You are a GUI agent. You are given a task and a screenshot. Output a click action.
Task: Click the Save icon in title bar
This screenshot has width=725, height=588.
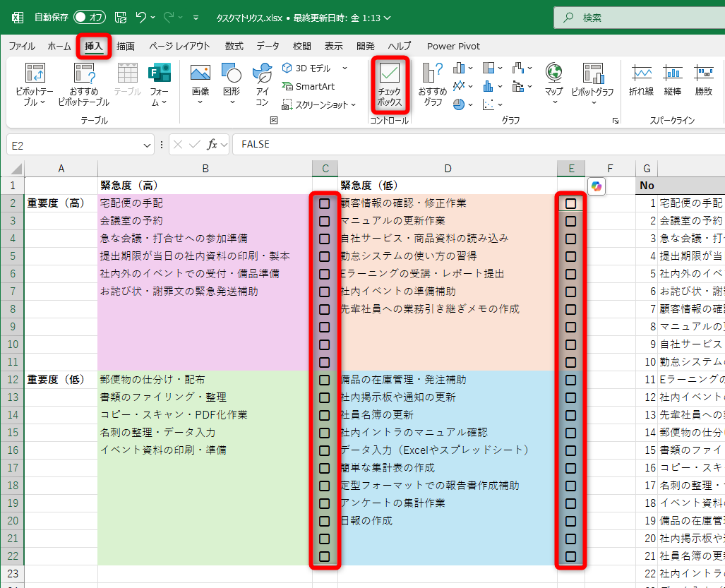pyautogui.click(x=121, y=18)
